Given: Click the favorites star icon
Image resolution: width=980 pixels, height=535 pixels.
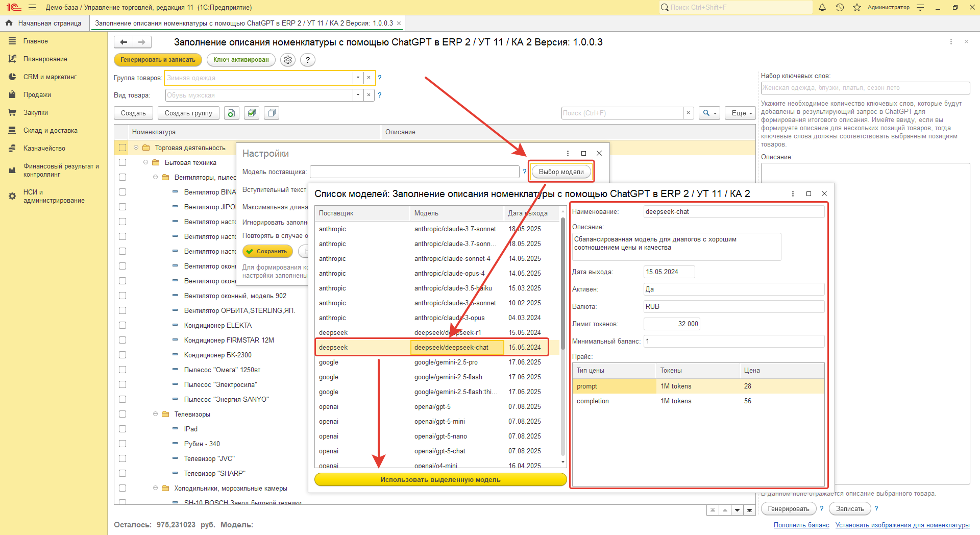Looking at the screenshot, I should 857,8.
